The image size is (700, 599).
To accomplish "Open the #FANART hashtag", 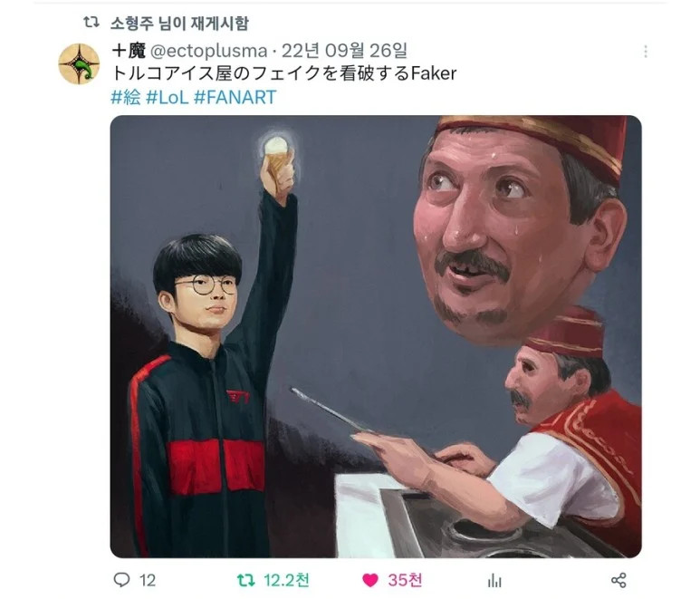I will [235, 97].
